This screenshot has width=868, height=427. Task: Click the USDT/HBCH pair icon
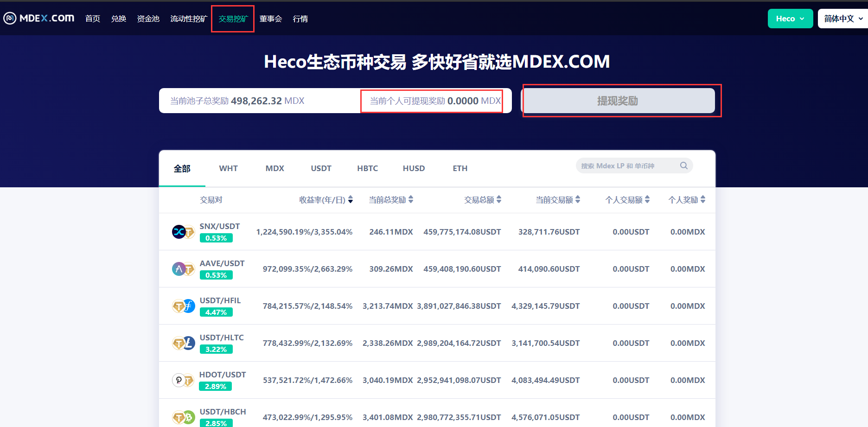click(183, 417)
